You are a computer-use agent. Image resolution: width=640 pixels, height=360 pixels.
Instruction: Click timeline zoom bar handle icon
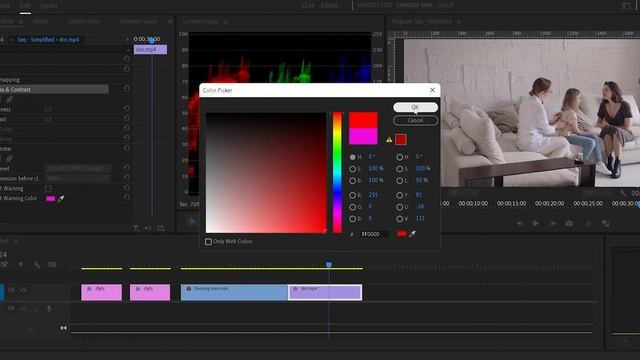(63, 328)
